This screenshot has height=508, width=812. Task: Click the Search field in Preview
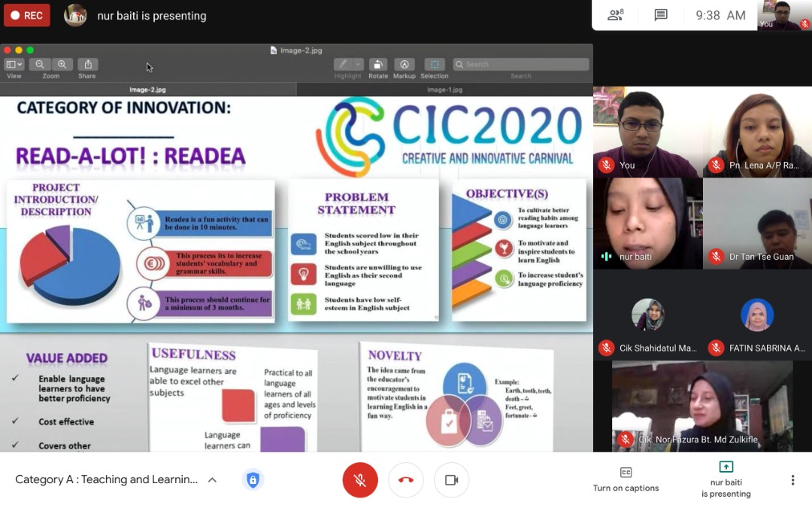point(520,64)
